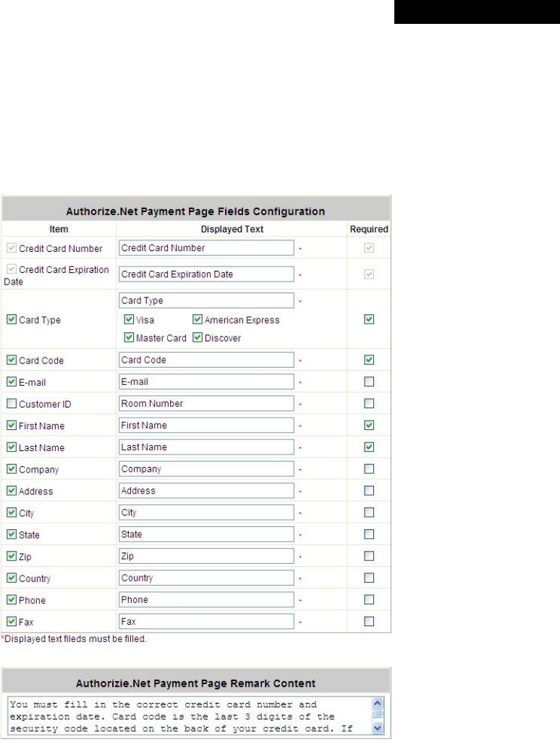
Task: Disable the Fax item checkbox
Action: tap(12, 621)
